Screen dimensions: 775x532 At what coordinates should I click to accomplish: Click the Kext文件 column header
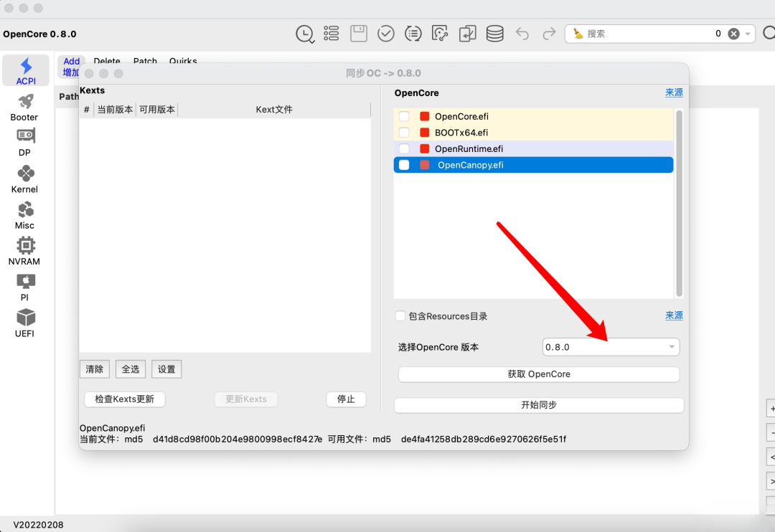(274, 110)
